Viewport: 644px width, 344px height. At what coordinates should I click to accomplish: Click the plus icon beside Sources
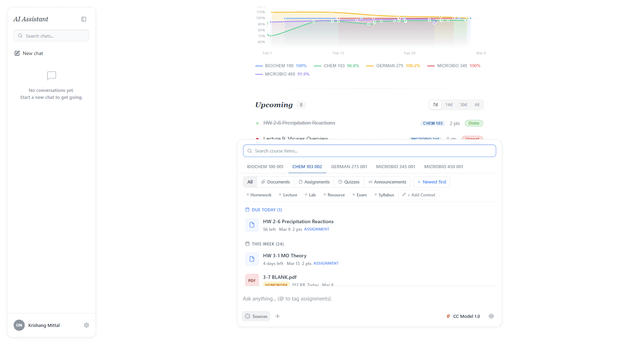[278, 316]
